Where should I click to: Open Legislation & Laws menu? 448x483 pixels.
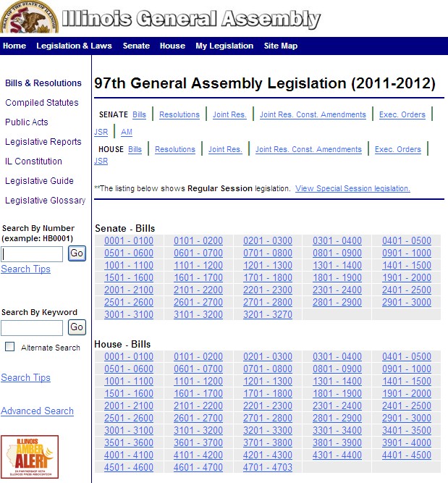pos(74,46)
